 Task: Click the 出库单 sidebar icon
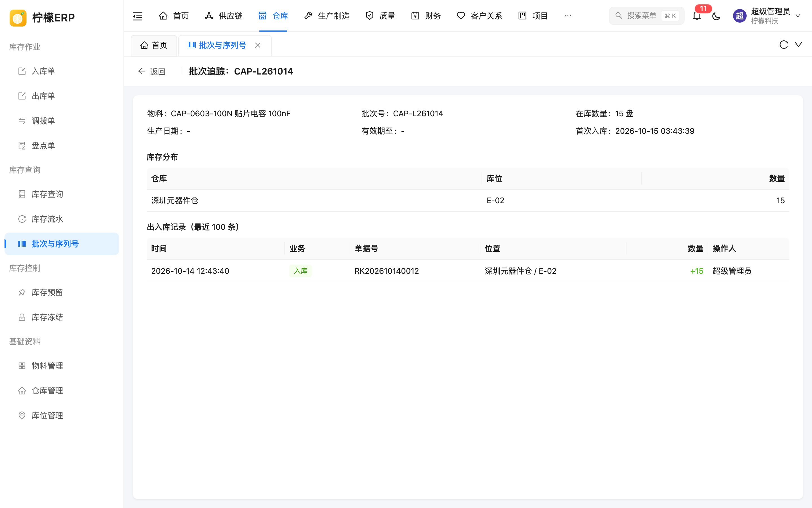[x=22, y=96]
